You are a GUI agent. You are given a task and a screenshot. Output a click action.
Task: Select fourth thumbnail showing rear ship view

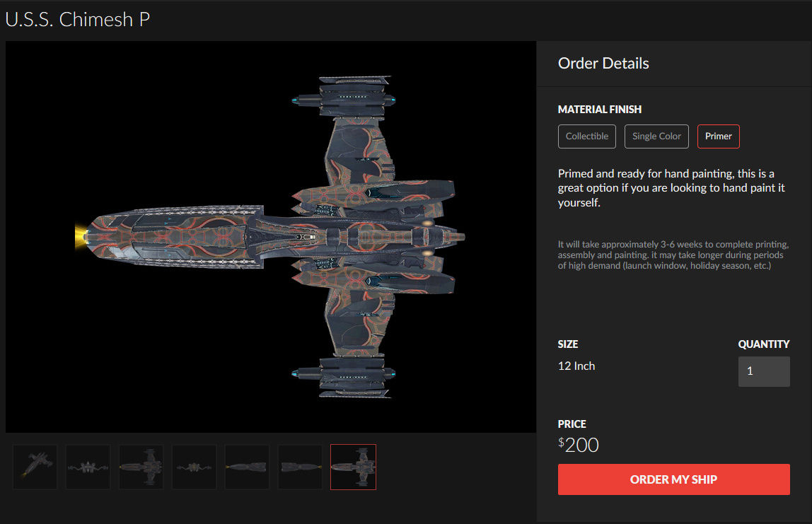coord(195,467)
